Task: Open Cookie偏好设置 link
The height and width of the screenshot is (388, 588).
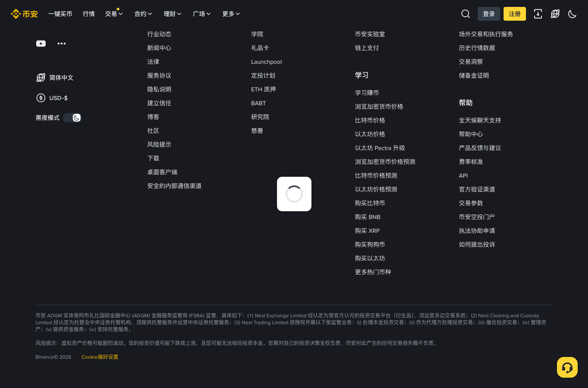Action: (100, 357)
